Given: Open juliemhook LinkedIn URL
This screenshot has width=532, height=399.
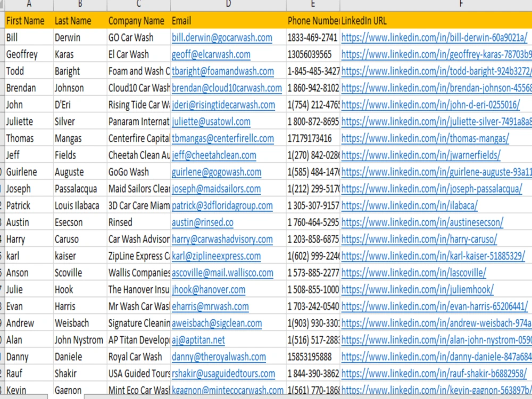Looking at the screenshot, I should click(417, 290).
